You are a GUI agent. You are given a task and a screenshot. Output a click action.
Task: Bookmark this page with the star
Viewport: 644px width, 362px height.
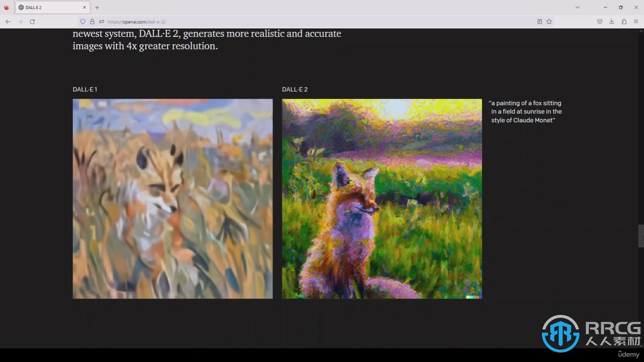tap(549, 22)
